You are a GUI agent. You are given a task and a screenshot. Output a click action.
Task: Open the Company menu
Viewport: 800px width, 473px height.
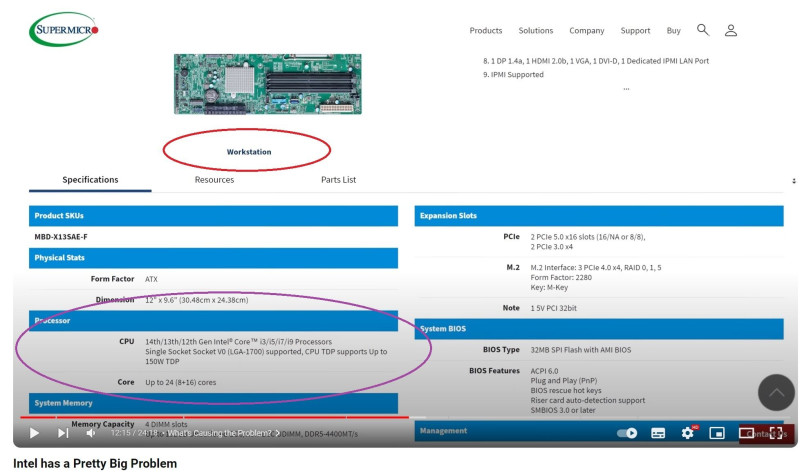(587, 31)
